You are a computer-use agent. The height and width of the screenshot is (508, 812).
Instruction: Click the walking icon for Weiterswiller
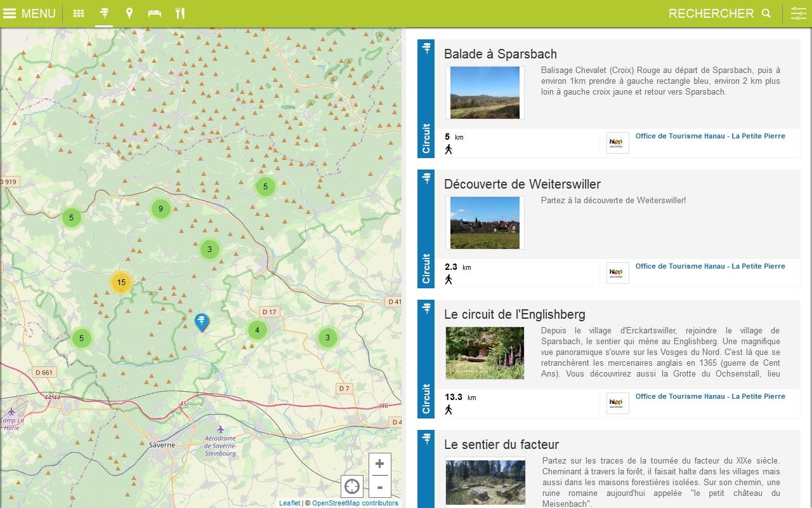(449, 279)
